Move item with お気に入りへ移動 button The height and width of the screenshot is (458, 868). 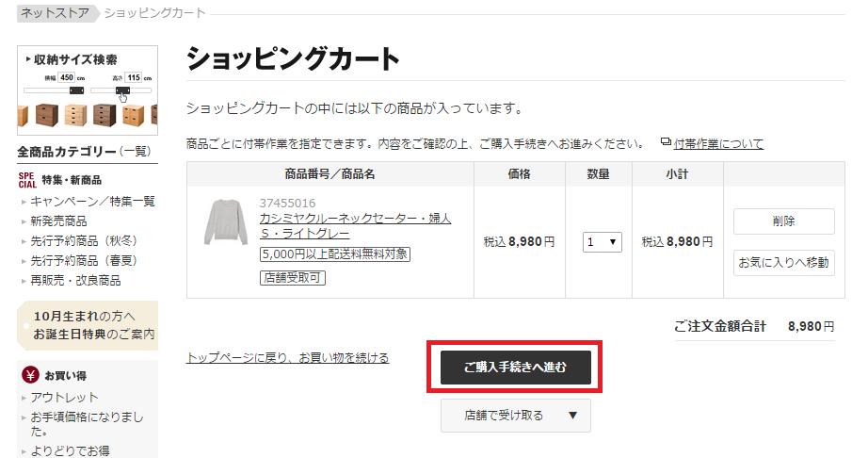coord(784,263)
